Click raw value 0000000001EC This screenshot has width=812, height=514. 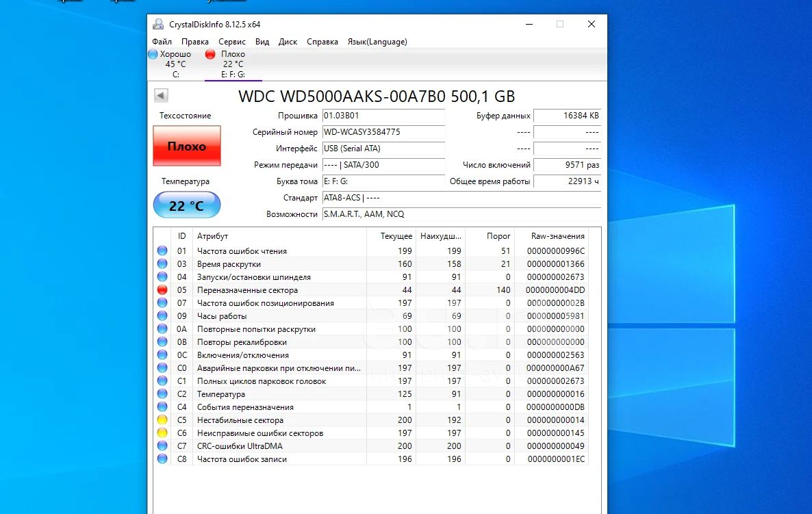pos(556,459)
